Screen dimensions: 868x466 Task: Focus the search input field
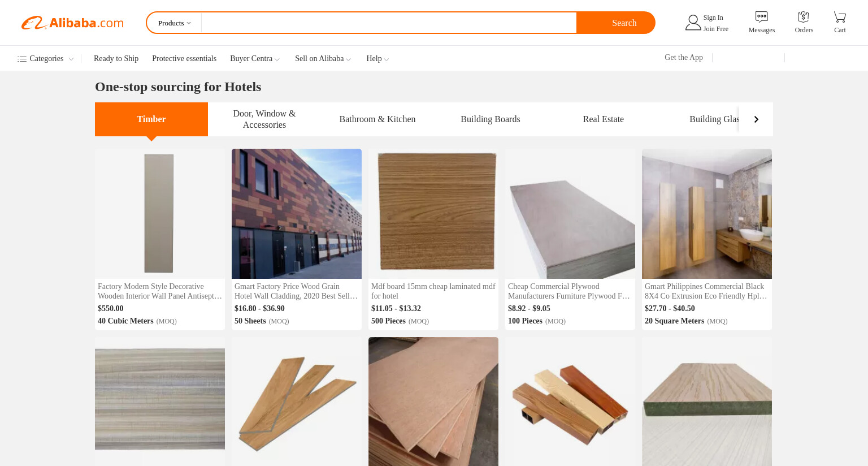coord(389,23)
